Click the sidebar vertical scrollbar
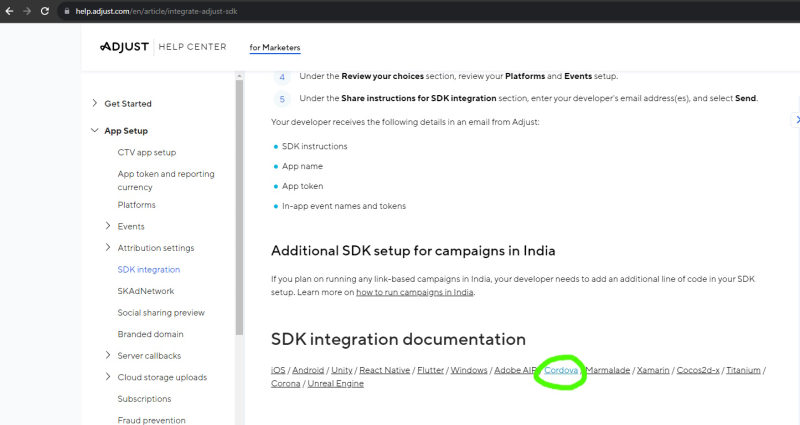 click(x=239, y=207)
